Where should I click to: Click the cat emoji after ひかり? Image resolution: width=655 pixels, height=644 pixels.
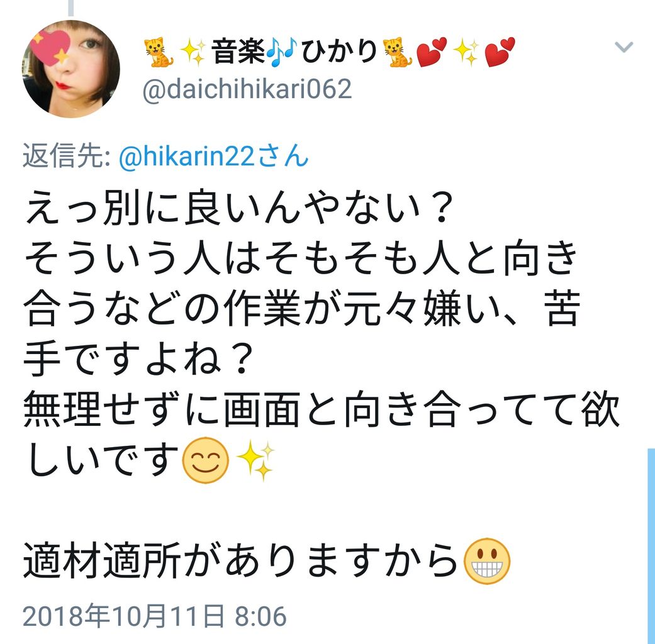398,53
